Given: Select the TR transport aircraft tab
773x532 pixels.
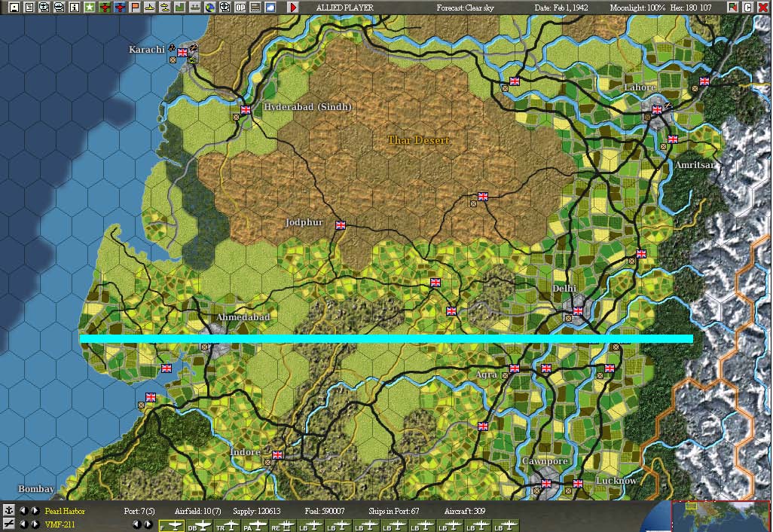Looking at the screenshot, I should [228, 524].
